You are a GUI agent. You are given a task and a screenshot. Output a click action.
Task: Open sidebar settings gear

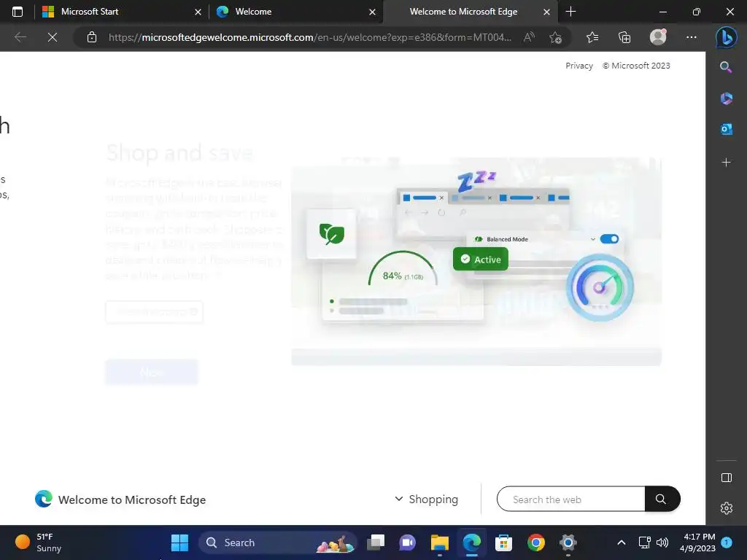(726, 508)
